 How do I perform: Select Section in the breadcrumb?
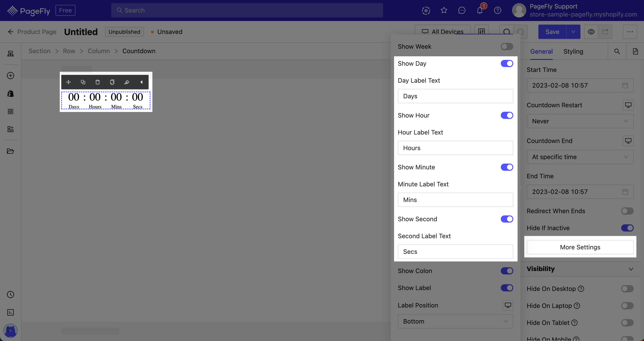point(40,51)
